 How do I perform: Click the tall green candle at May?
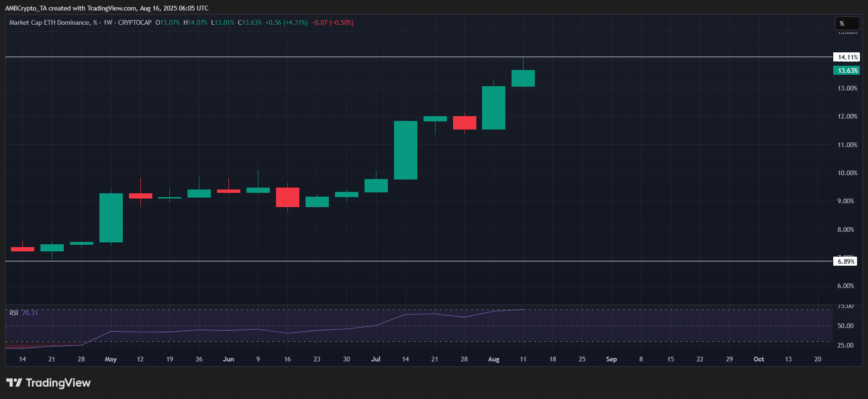pos(111,218)
